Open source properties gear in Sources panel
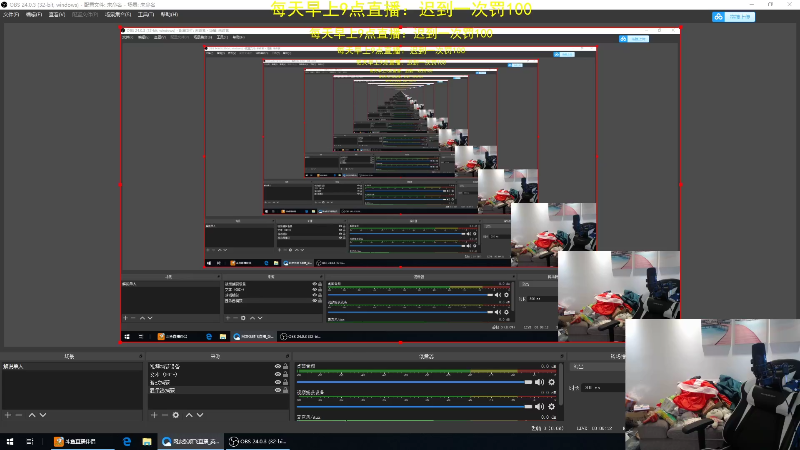 tap(176, 415)
